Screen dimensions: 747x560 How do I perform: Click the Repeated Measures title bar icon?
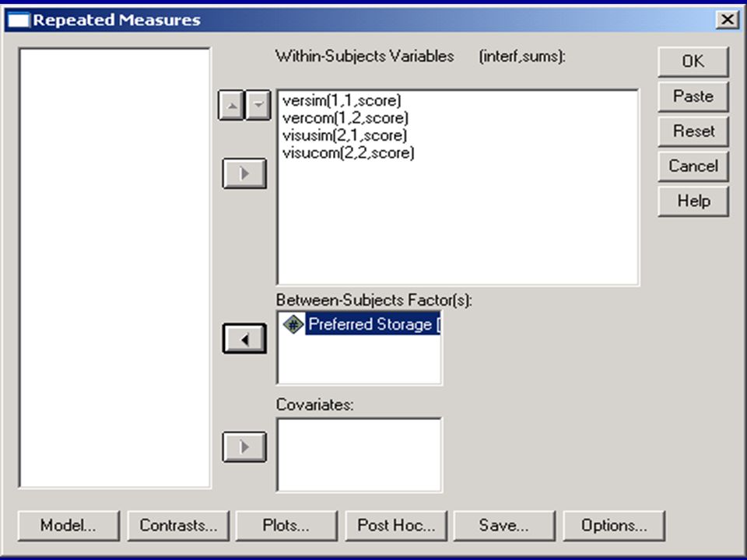tap(18, 20)
